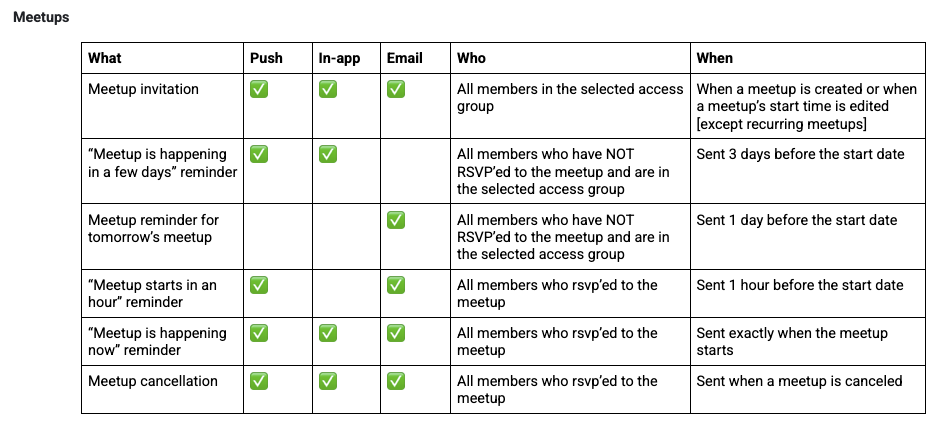This screenshot has height=427, width=941.
Task: Click Email checkmark for tomorrow's meetup reminder
Action: [x=396, y=220]
